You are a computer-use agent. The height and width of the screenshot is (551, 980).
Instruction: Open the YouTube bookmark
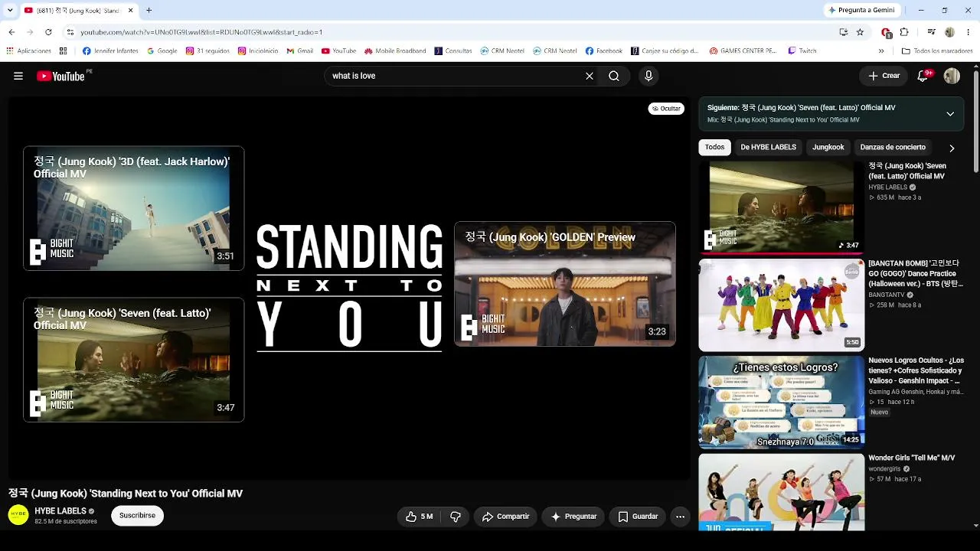click(339, 51)
